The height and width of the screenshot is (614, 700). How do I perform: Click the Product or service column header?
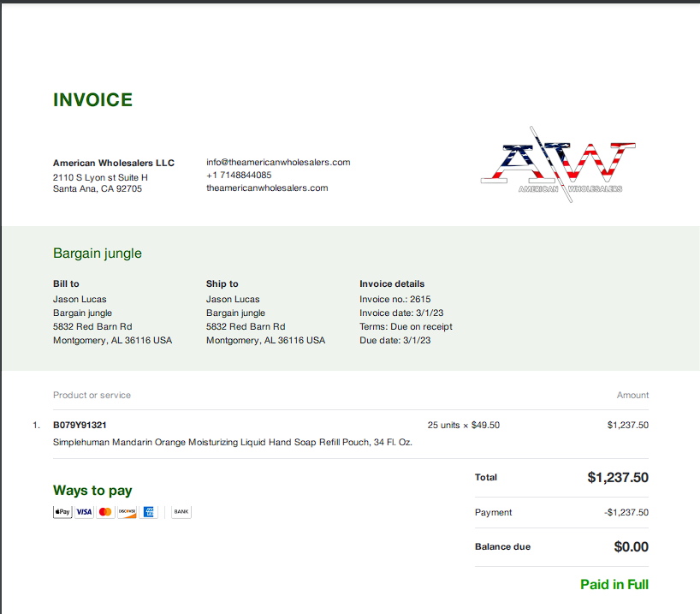pos(92,395)
